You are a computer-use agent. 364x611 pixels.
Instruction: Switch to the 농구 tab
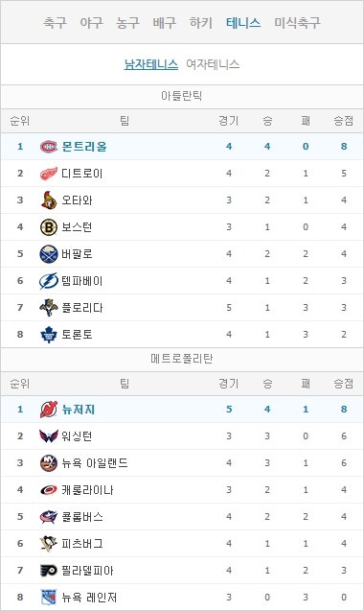coord(127,23)
